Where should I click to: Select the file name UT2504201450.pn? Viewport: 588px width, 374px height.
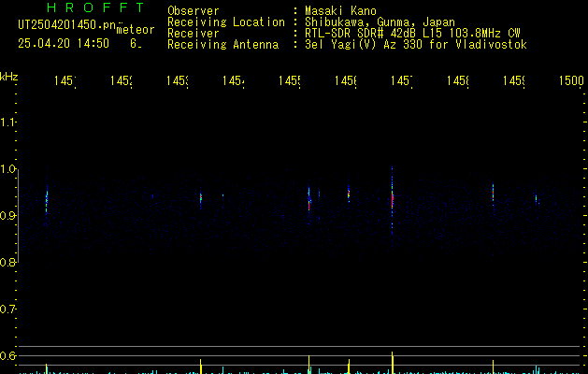67,25
